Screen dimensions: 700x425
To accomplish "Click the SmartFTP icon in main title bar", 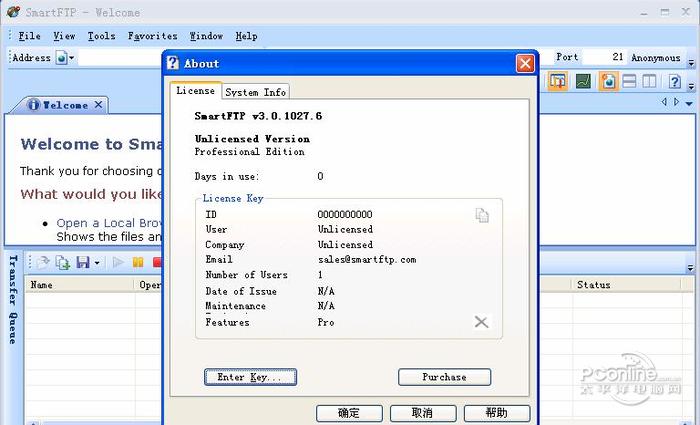I will click(x=13, y=12).
